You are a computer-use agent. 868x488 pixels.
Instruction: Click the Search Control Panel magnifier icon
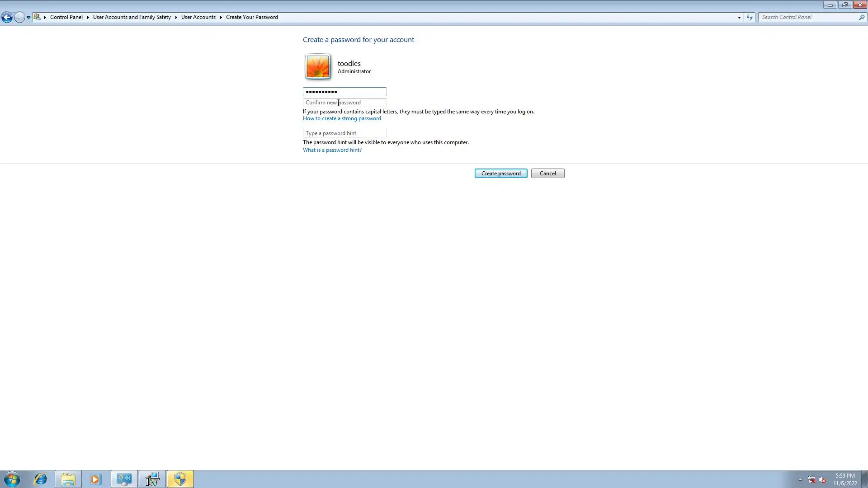[x=862, y=17]
